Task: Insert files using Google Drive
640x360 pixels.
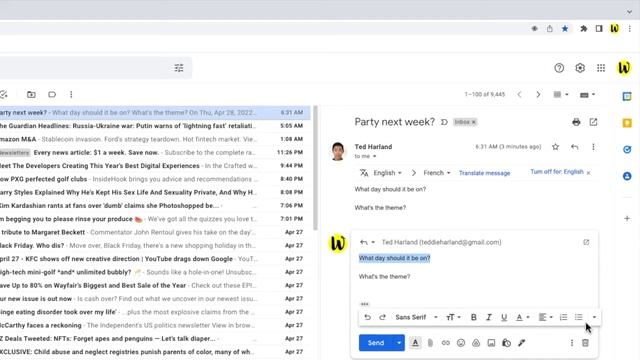Action: coord(476,343)
